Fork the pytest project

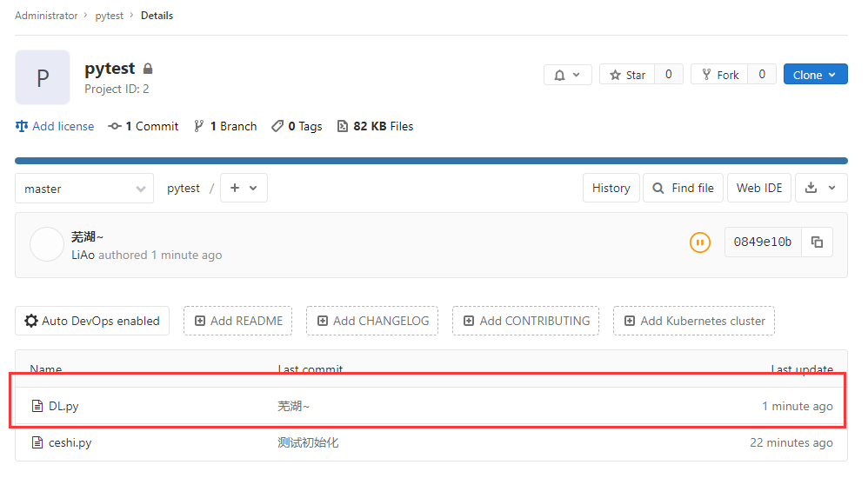click(x=719, y=75)
